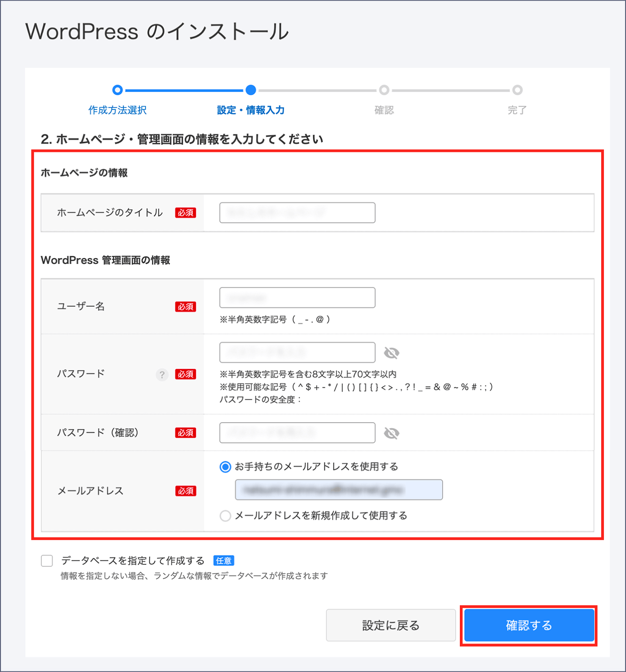The image size is (626, 672).
Task: Toggle visibility of the パスワード field
Action: click(392, 353)
